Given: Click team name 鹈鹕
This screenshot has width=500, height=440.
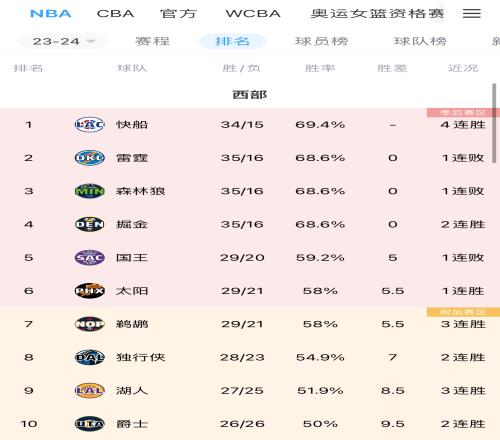Looking at the screenshot, I should [132, 324].
